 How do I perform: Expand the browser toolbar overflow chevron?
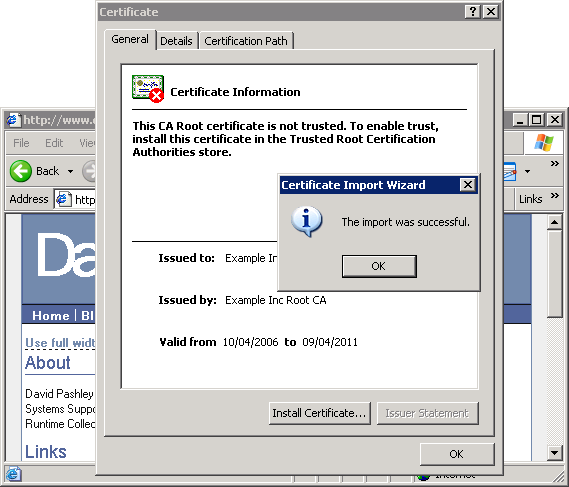(554, 163)
